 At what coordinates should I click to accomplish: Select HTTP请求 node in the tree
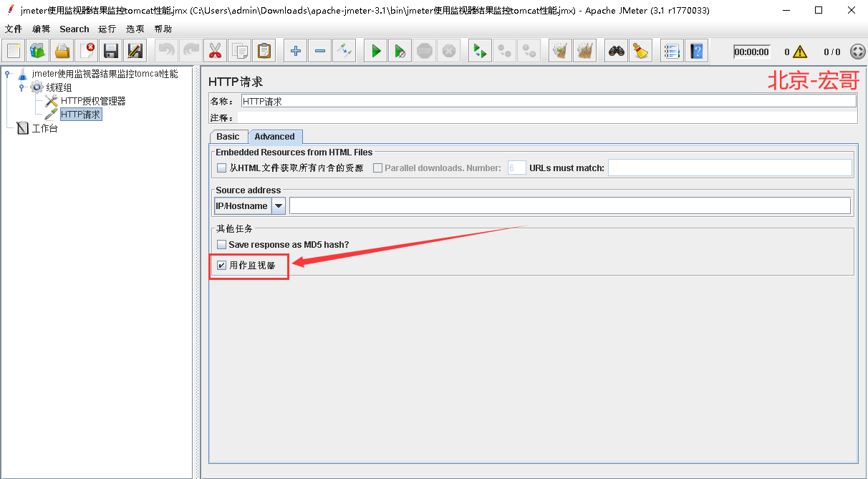coord(81,115)
